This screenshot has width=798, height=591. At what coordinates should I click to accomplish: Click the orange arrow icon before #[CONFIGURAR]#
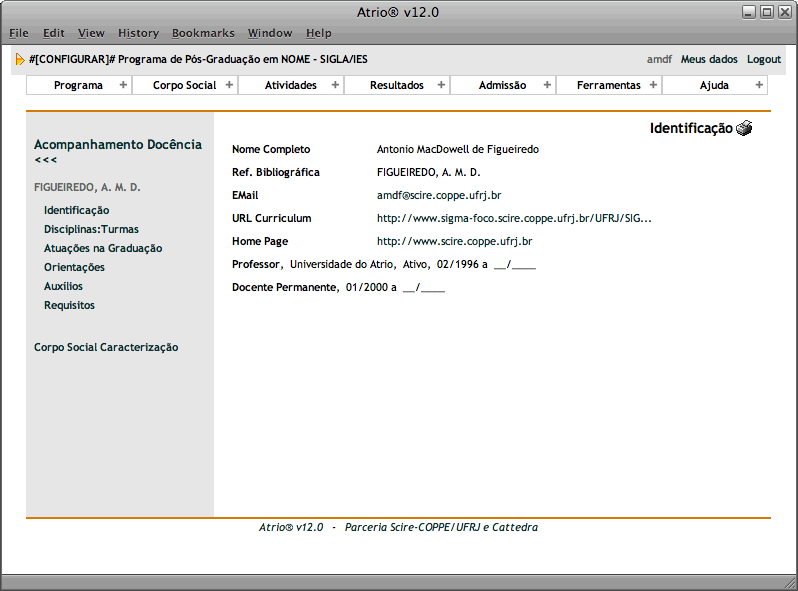click(20, 60)
